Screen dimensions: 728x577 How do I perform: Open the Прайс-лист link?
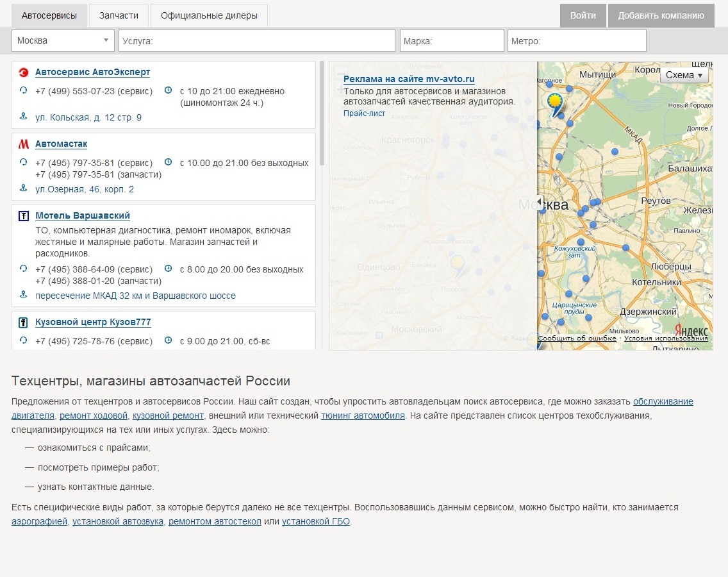(364, 113)
